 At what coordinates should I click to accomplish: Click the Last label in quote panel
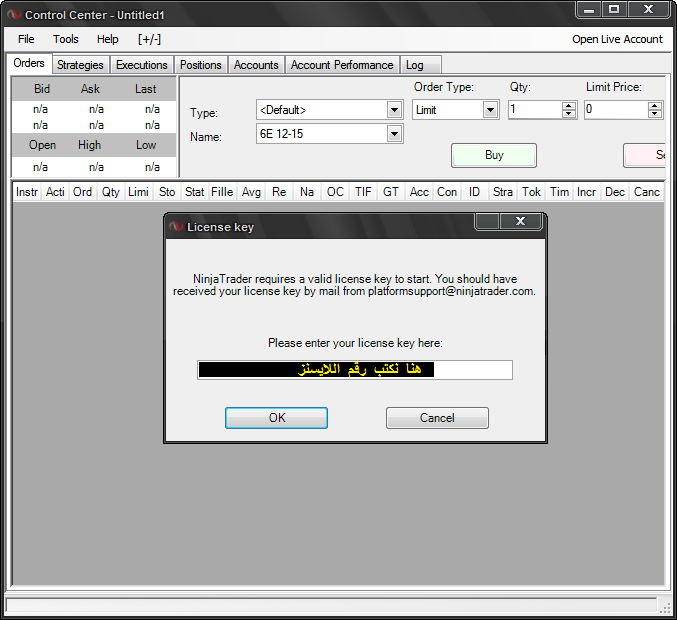point(146,89)
